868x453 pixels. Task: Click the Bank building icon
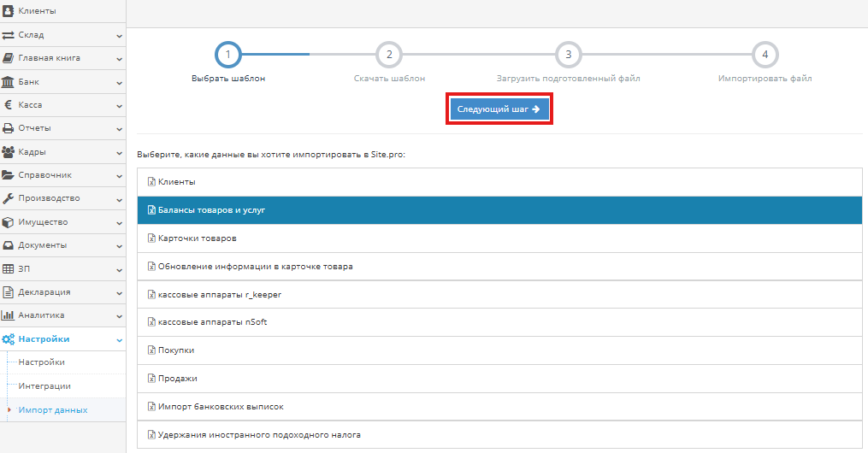pyautogui.click(x=9, y=82)
